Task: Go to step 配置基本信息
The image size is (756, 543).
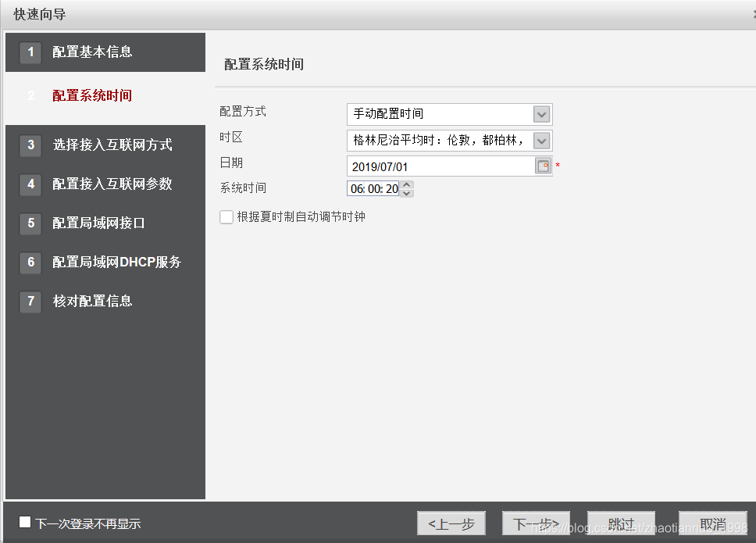Action: pyautogui.click(x=105, y=52)
